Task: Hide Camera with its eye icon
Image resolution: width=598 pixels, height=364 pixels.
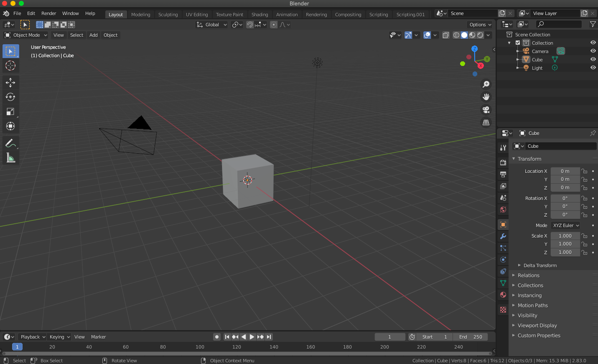Action: click(x=593, y=51)
